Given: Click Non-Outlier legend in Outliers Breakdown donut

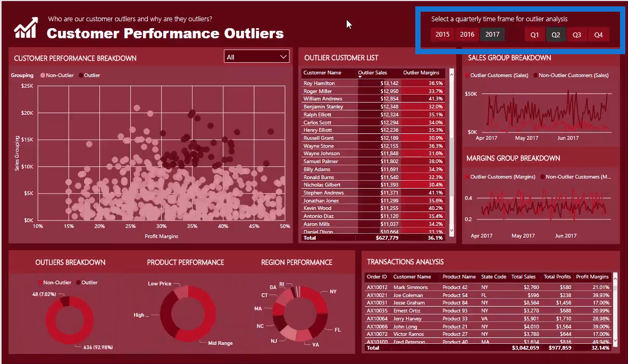Looking at the screenshot, I should (54, 282).
